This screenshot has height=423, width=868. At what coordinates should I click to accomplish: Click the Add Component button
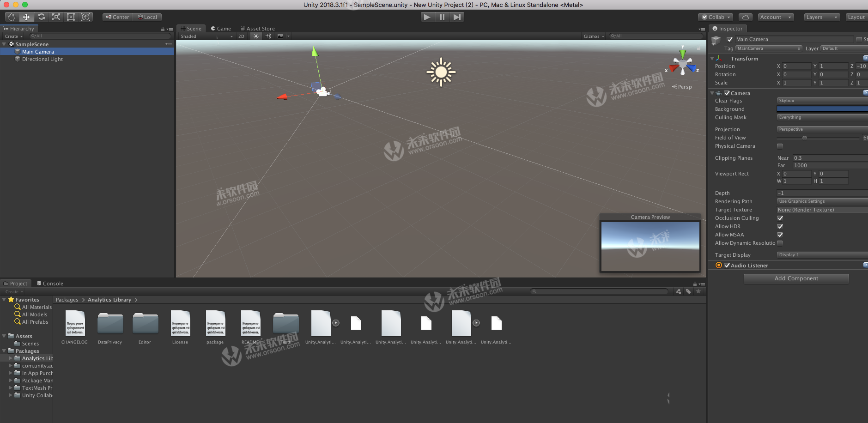pyautogui.click(x=796, y=278)
